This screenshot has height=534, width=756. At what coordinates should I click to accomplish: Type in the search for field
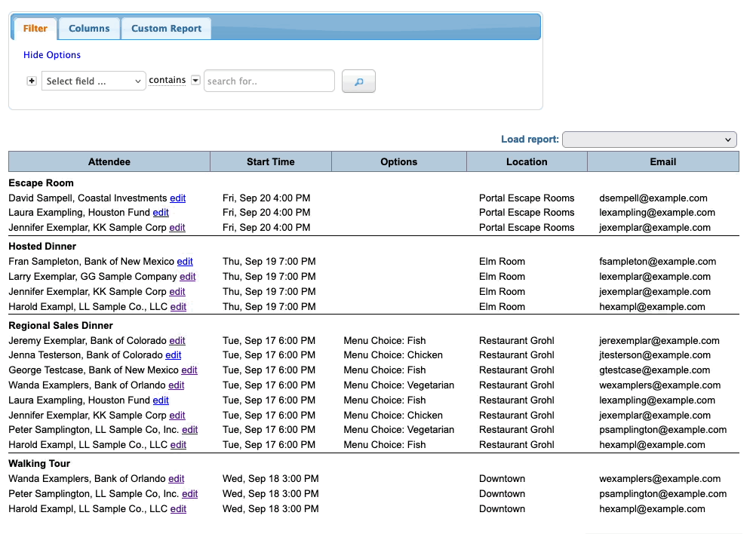269,81
